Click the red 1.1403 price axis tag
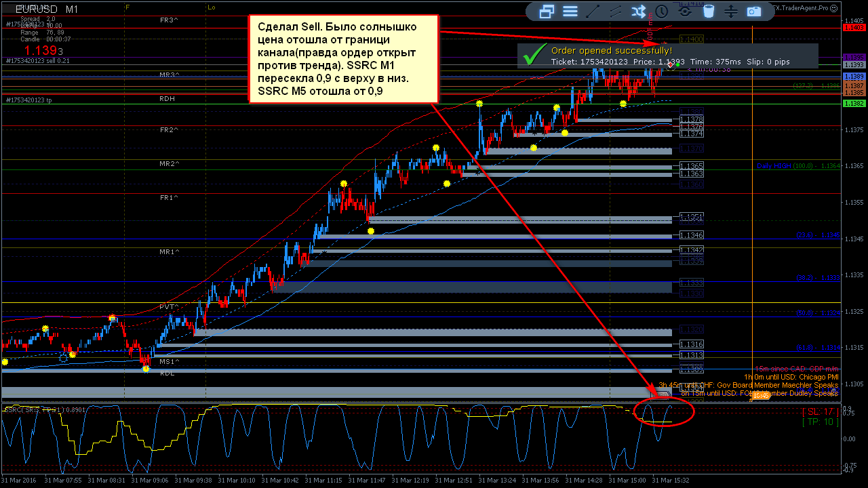 click(854, 28)
